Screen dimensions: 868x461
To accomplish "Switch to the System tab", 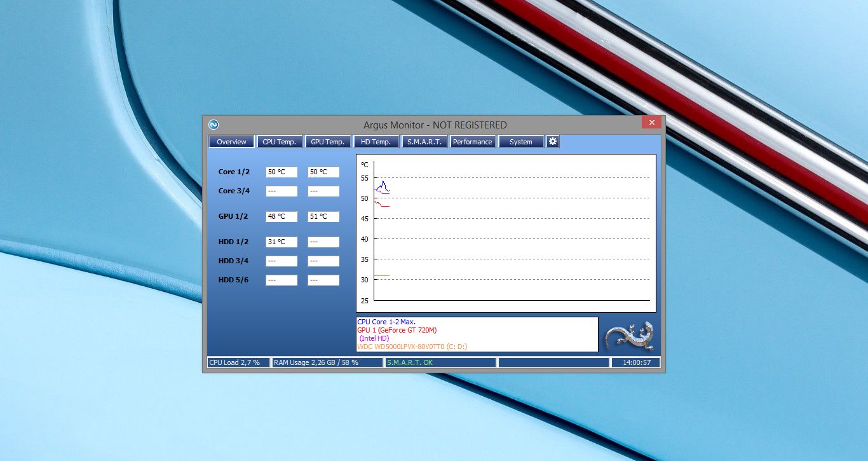I will tap(520, 142).
